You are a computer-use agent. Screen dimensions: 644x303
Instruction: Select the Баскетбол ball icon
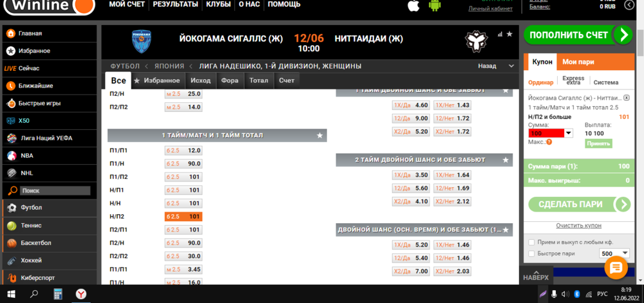pos(12,243)
